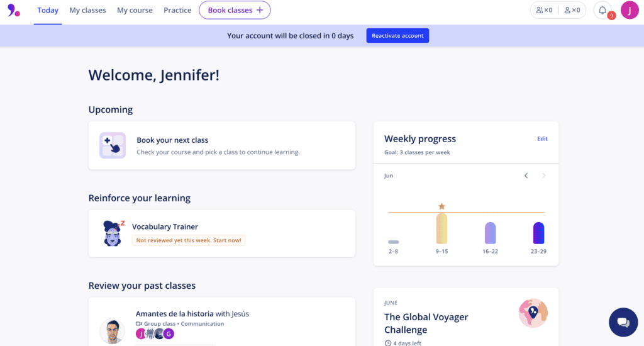Click the Book classes button

pos(235,10)
